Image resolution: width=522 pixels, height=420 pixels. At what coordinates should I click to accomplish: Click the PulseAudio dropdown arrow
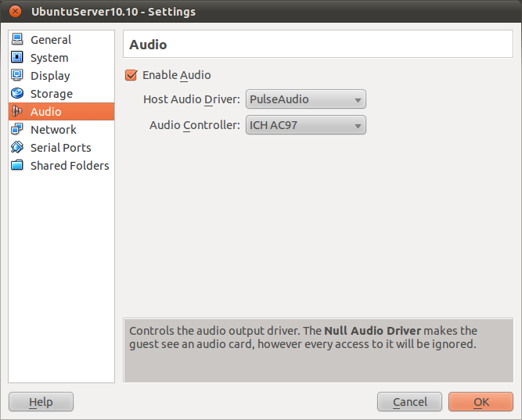click(358, 100)
